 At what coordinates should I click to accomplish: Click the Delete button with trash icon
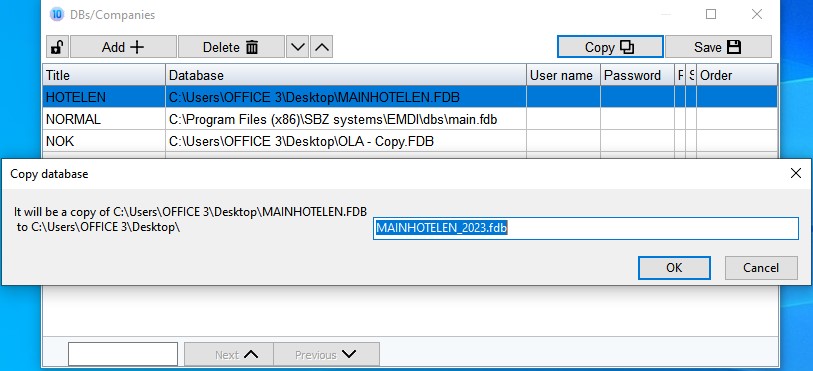click(x=231, y=47)
